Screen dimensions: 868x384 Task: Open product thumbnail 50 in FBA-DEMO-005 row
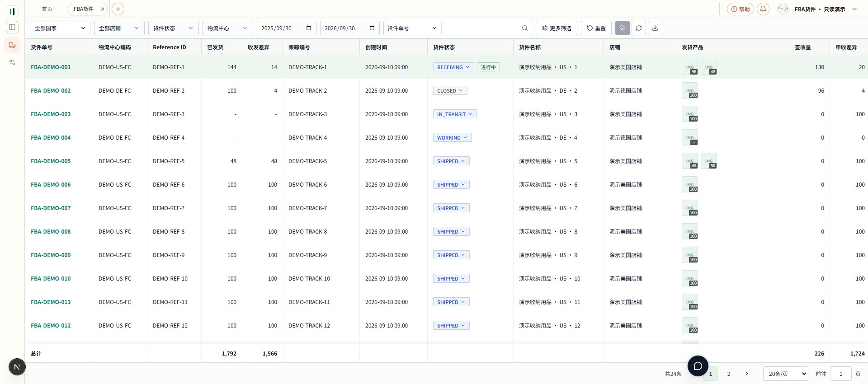point(709,161)
